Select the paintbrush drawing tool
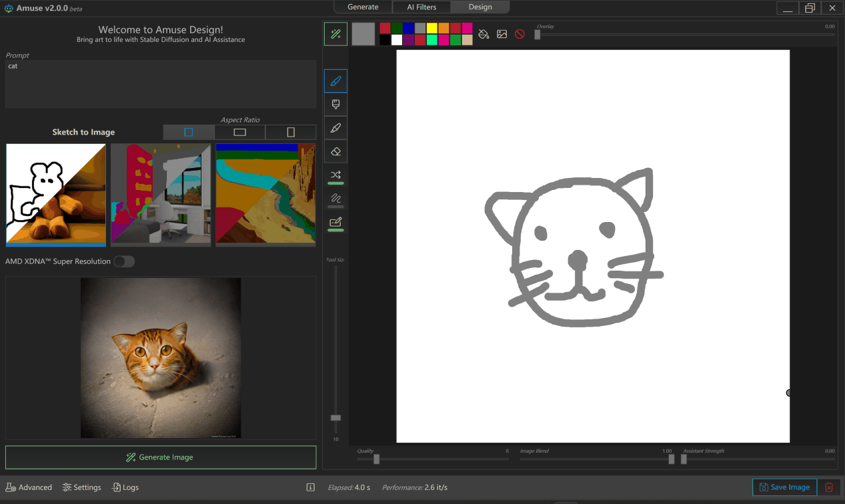 335,81
